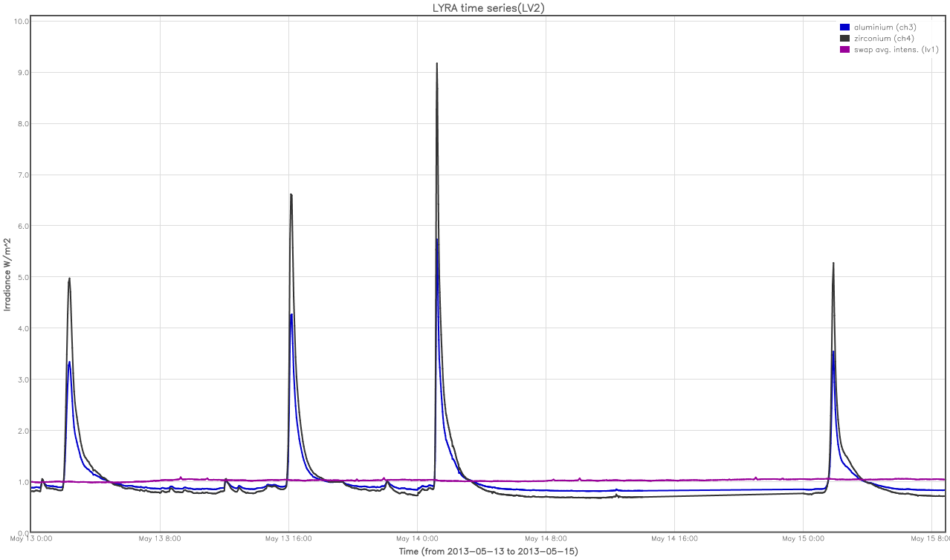Click the May 14 0:00 x-axis tick label
The image size is (950, 560).
[417, 538]
